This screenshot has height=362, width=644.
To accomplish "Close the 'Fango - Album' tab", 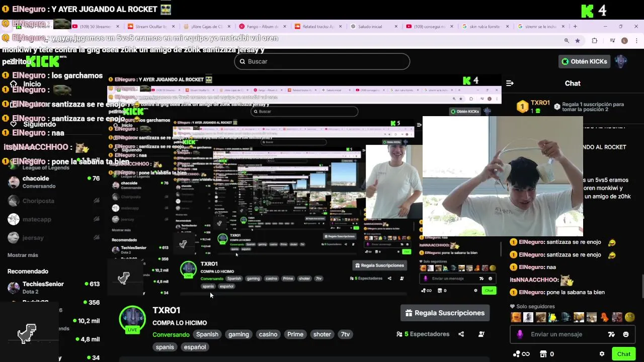I will click(284, 27).
